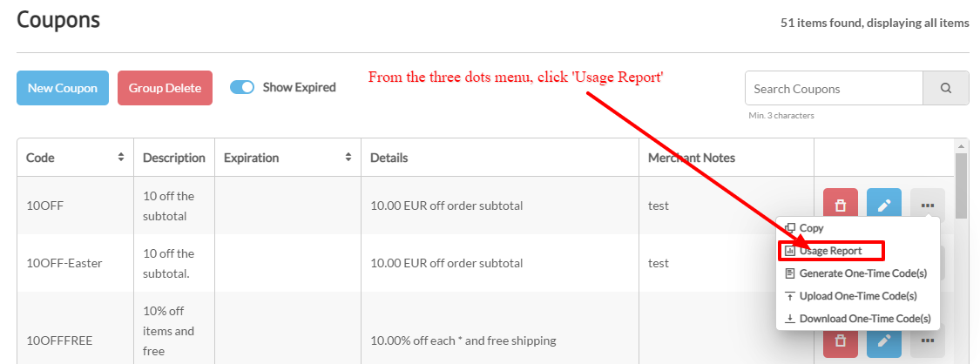Edit the 10OFFFREE coupon with pencil icon
Viewport: 980px width, 364px height.
884,340
